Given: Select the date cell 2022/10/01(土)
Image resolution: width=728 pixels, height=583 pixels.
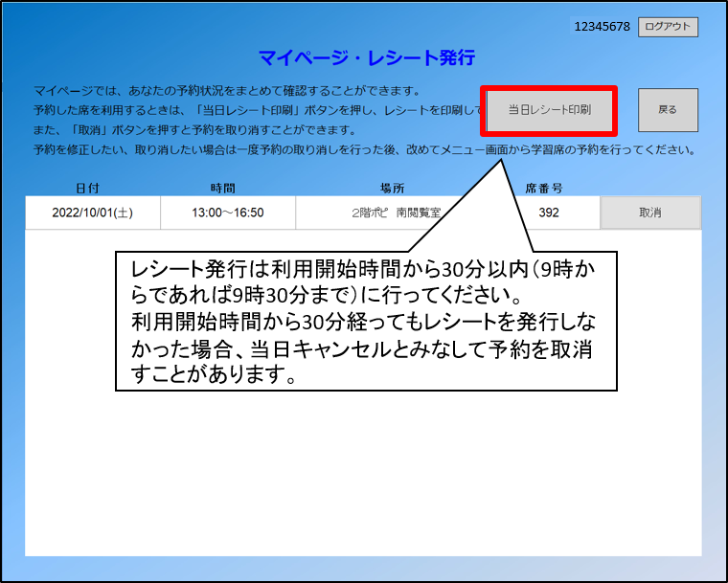Looking at the screenshot, I should [x=93, y=213].
